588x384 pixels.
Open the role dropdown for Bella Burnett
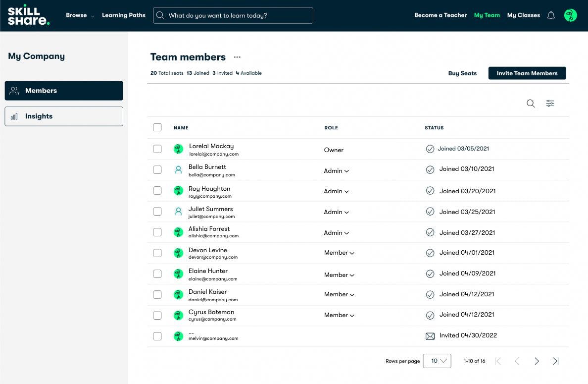tap(337, 170)
